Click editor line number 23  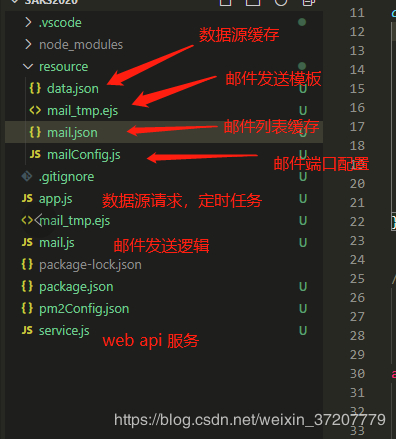coord(357,241)
